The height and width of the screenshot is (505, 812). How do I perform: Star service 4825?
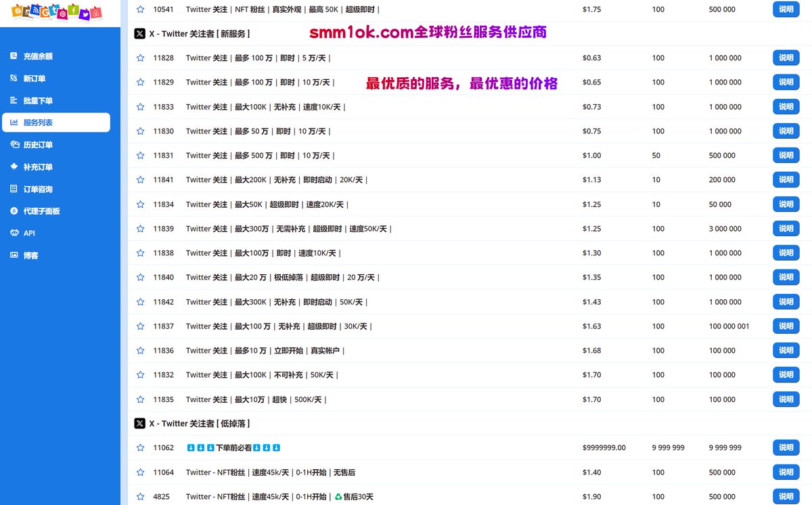pos(140,497)
